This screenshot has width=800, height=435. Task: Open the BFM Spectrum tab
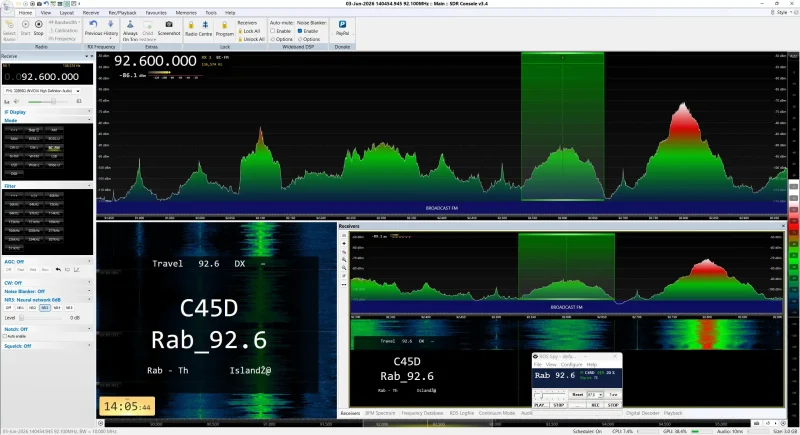pyautogui.click(x=380, y=413)
